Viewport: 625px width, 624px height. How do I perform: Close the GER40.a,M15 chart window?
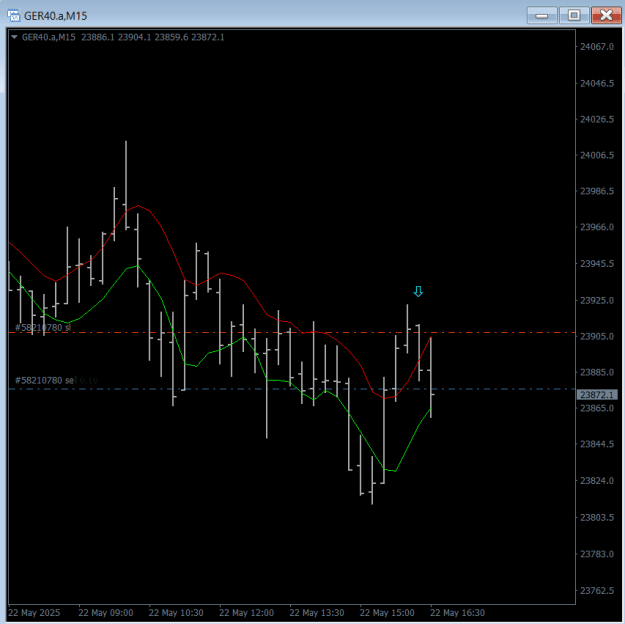point(606,16)
